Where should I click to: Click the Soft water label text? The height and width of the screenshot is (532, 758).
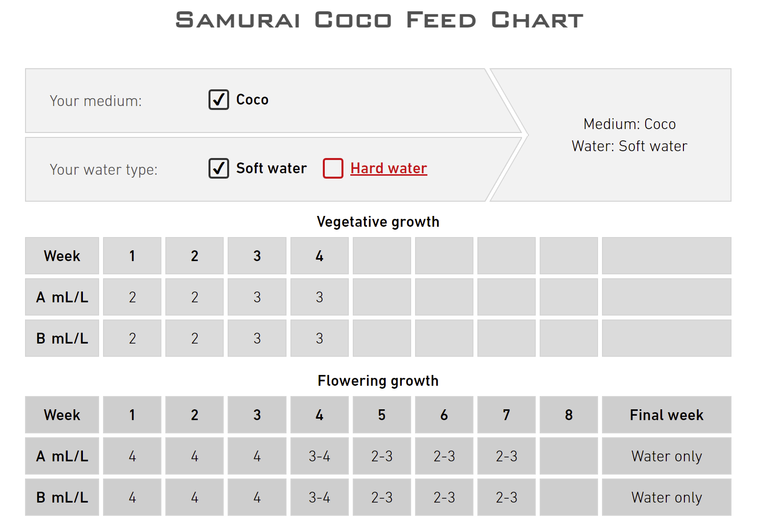(271, 168)
